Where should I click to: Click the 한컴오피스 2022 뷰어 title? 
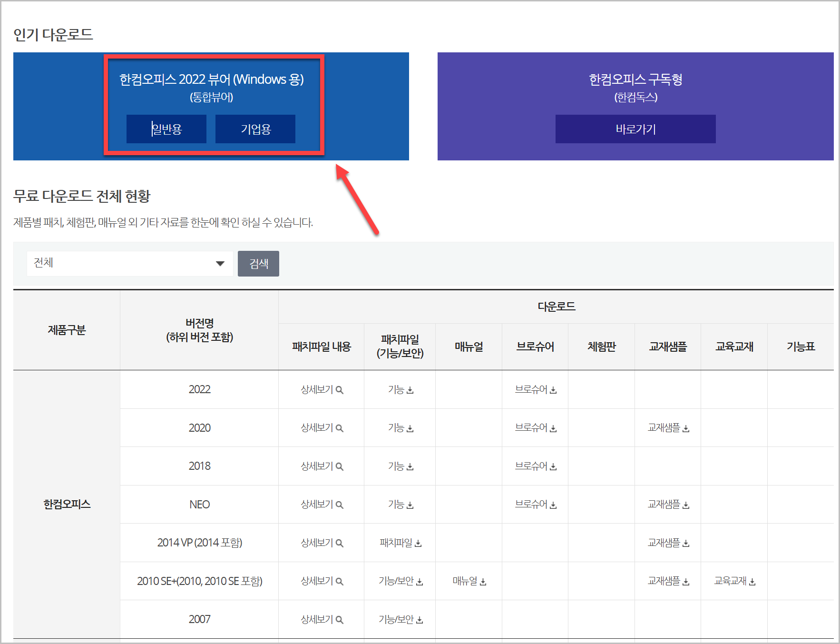coord(212,79)
